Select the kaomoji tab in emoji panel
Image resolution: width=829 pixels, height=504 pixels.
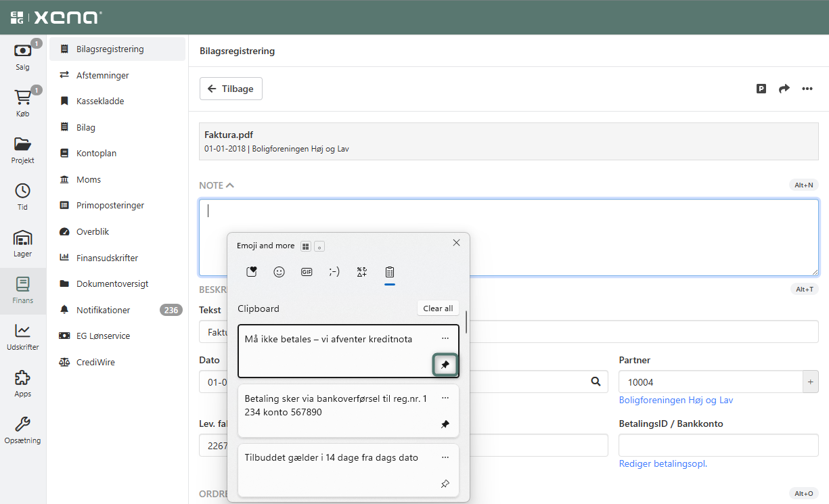[x=334, y=272]
